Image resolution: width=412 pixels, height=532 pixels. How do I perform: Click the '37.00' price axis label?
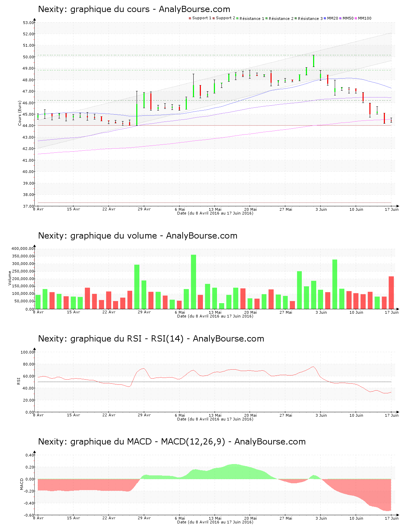pos(28,206)
